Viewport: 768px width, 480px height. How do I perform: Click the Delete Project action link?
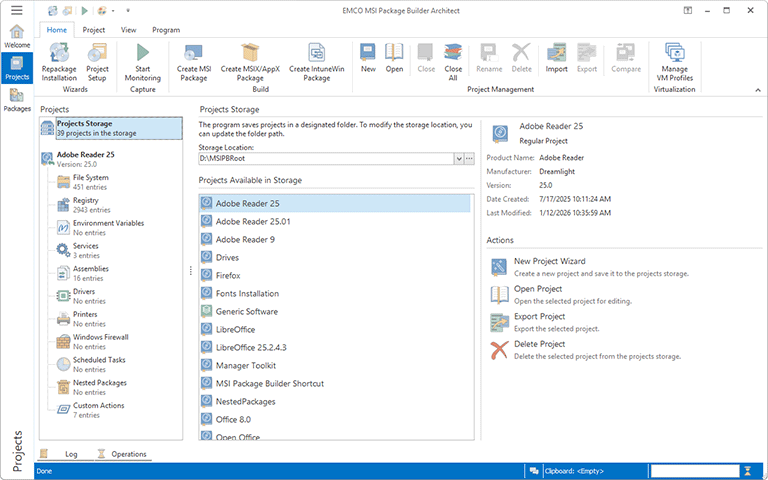pos(538,344)
